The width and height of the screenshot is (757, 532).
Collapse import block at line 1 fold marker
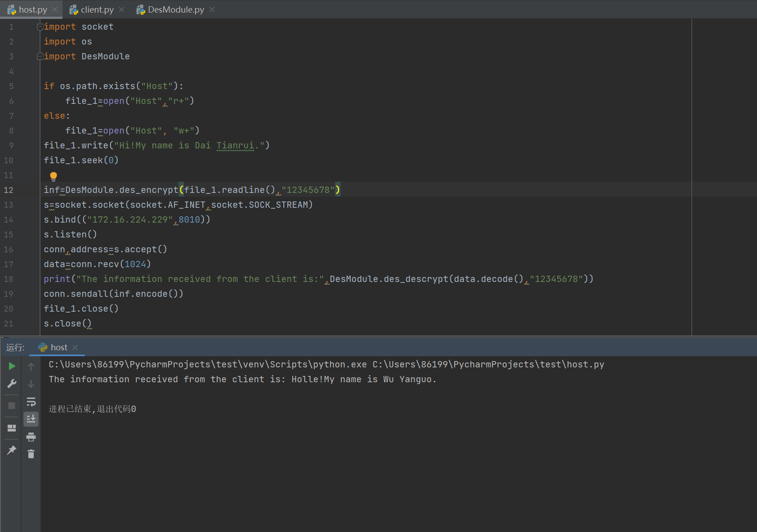tap(40, 27)
